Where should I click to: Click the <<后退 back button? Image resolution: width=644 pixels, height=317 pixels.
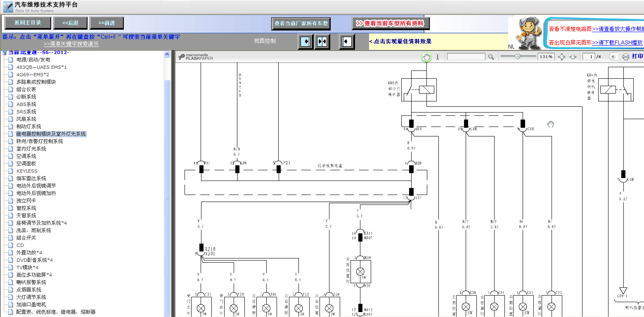tap(70, 23)
